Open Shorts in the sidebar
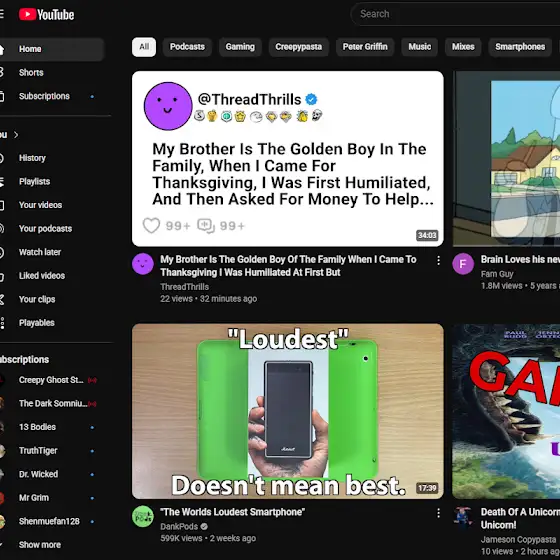Image resolution: width=560 pixels, height=560 pixels. 31,72
